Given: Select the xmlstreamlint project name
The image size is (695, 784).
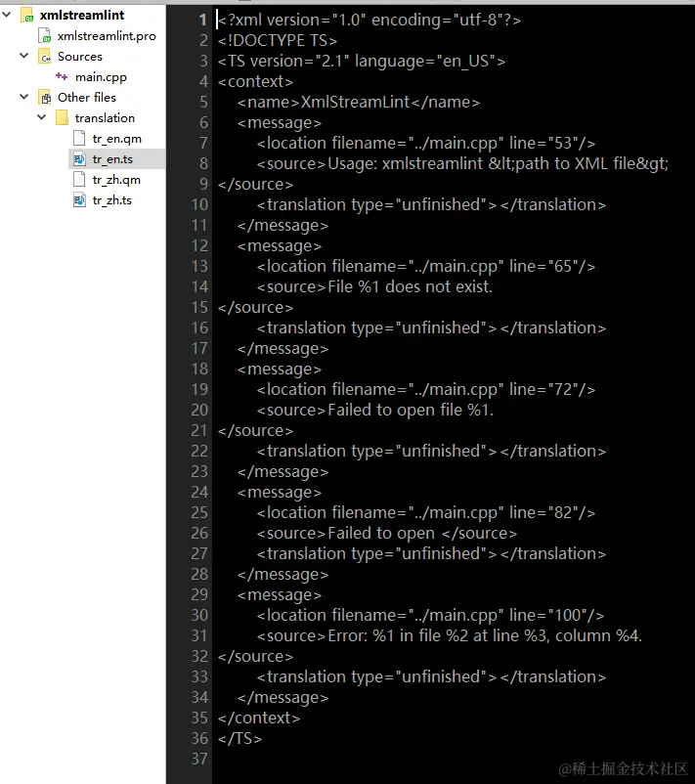Looking at the screenshot, I should pos(82,16).
